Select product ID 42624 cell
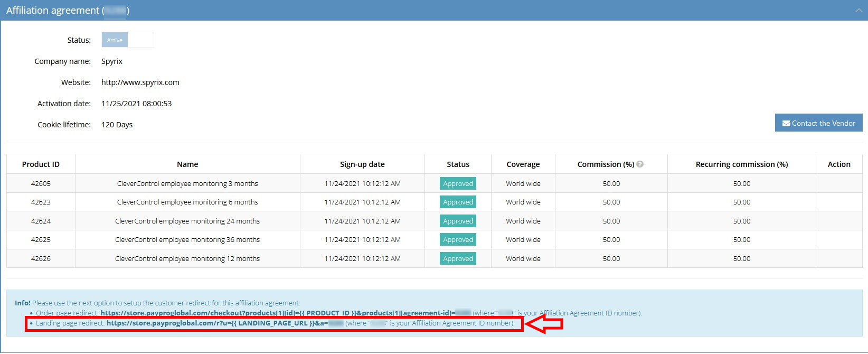Image resolution: width=868 pixels, height=354 pixels. 41,221
